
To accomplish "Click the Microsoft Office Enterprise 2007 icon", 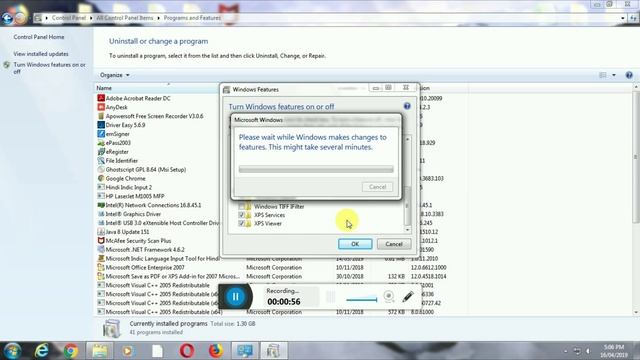I will (101, 267).
